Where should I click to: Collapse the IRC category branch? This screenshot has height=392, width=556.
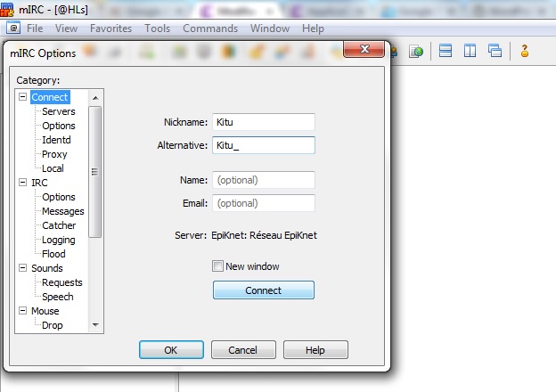(x=22, y=182)
